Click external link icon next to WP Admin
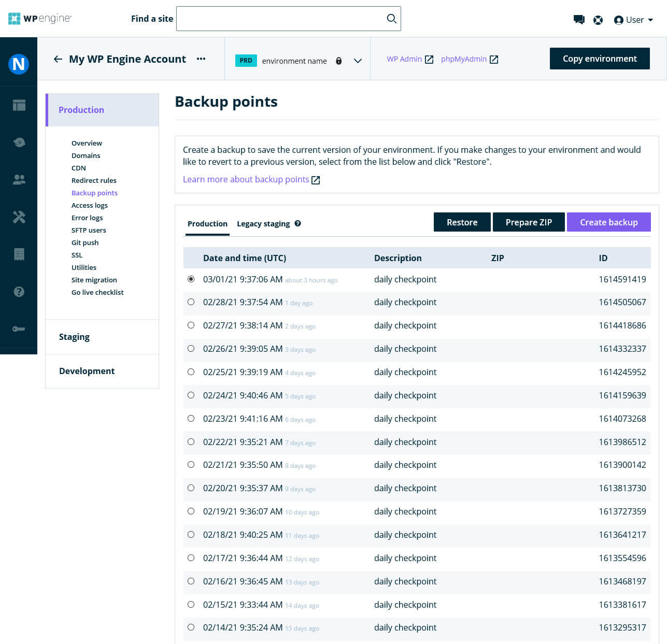Viewport: 667px width, 644px height. [x=429, y=60]
